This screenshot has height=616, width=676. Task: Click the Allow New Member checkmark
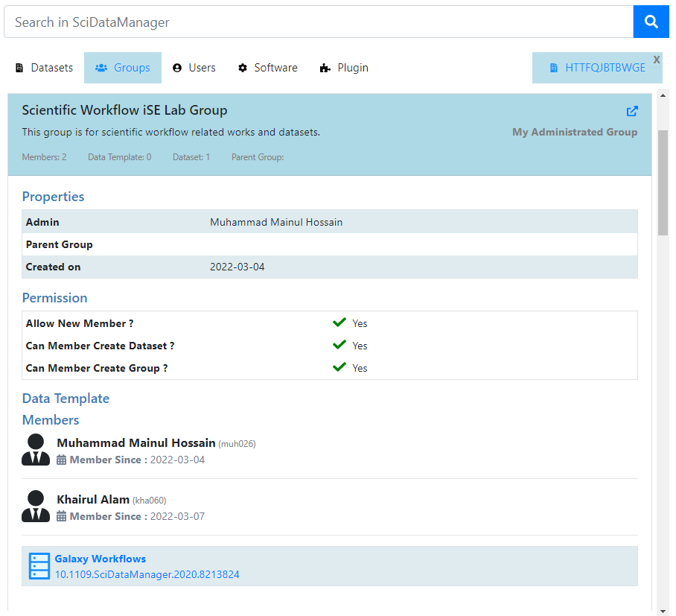339,323
